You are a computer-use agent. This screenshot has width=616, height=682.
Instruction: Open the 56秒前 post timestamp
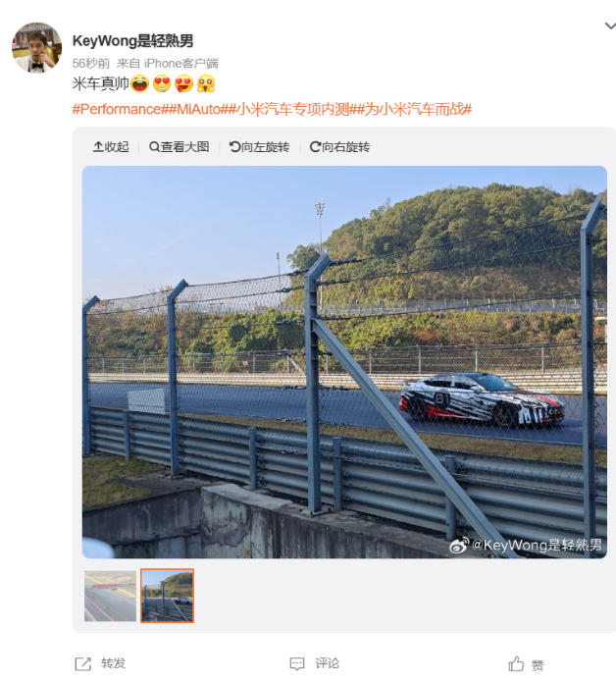(x=91, y=64)
